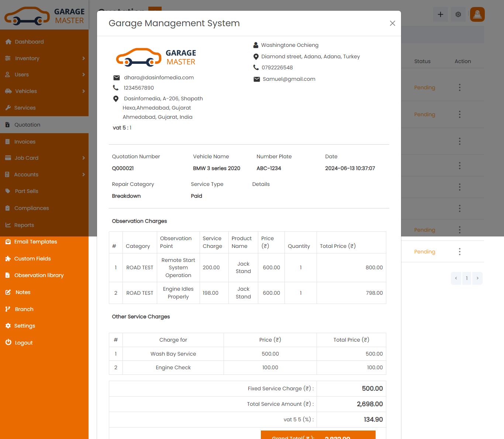Go to next page of quotations

477,278
